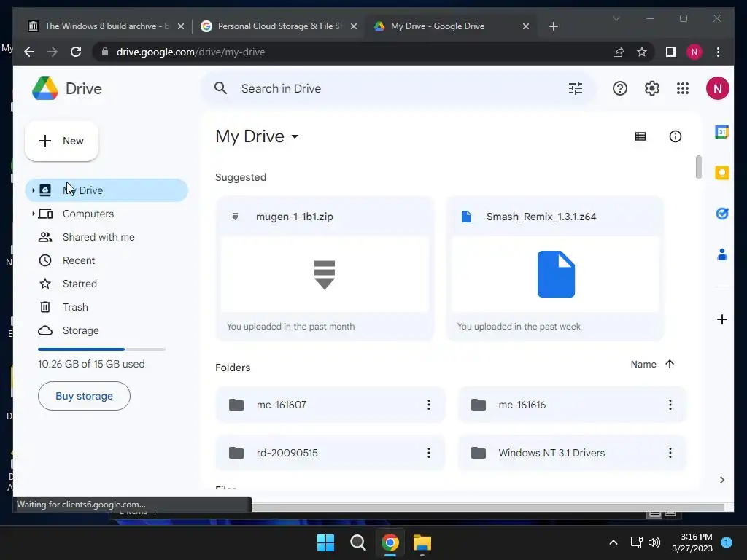Viewport: 747px width, 560px height.
Task: Click the magnifier search icon in Drive
Action: [220, 88]
